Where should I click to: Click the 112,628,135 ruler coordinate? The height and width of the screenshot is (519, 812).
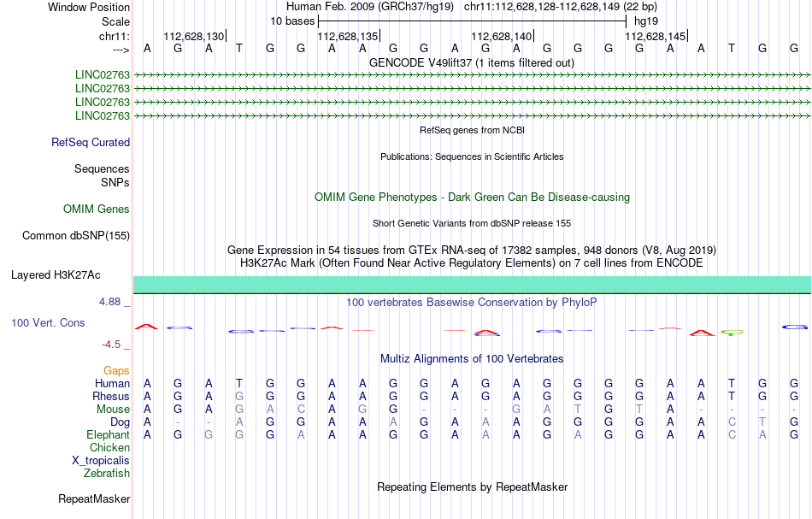click(x=348, y=36)
